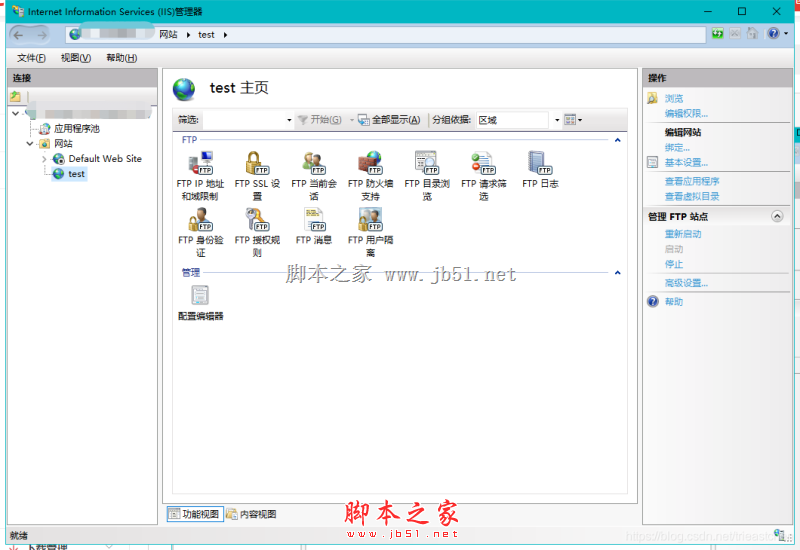800x550 pixels.
Task: Switch to 内容视图 tab
Action: coord(252,514)
